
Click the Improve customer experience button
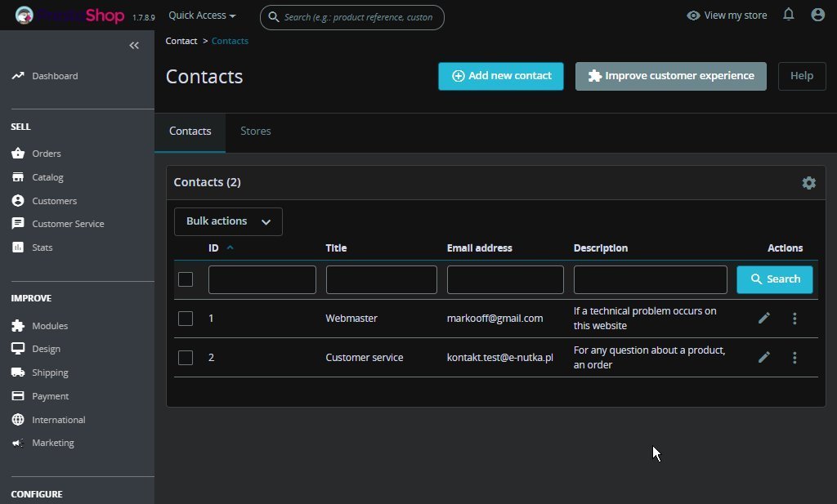(670, 76)
